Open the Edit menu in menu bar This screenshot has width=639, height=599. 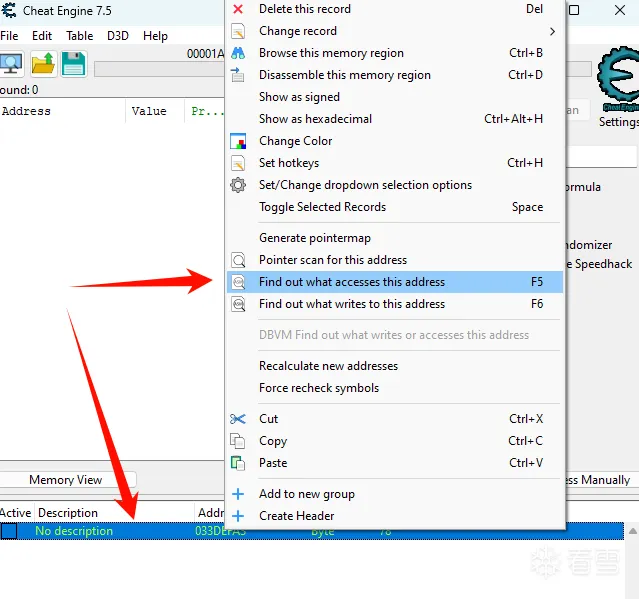tap(42, 36)
